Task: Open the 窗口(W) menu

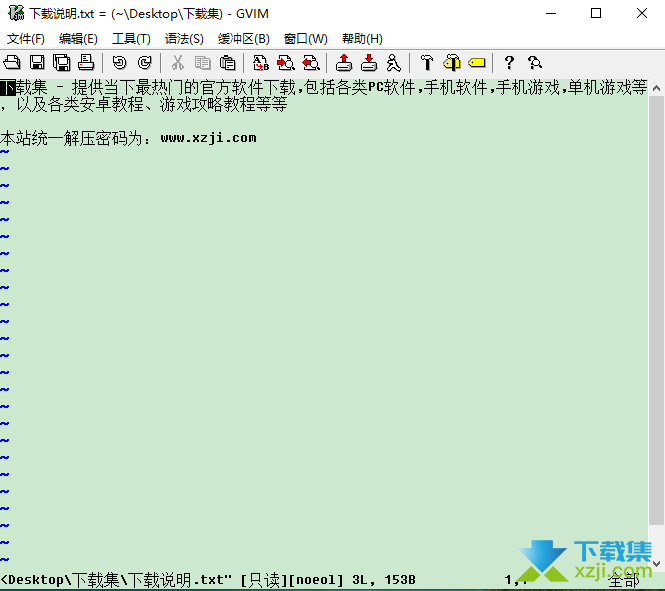Action: 305,39
